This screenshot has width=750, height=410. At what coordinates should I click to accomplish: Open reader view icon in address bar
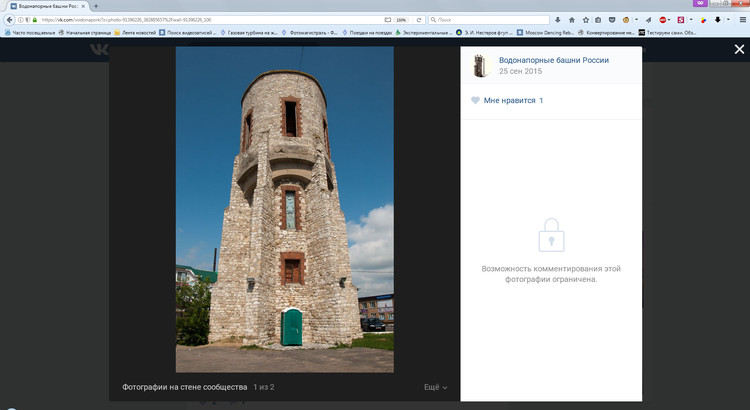point(388,20)
